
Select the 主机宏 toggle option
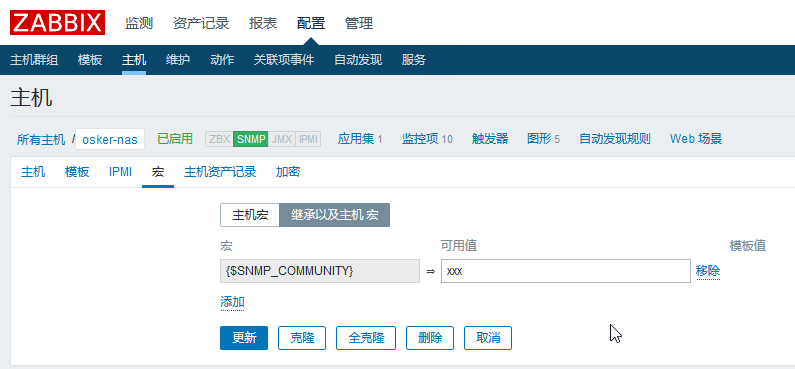click(250, 215)
